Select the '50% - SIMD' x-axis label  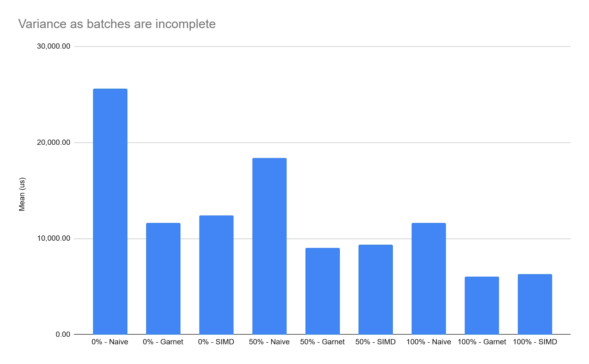tap(375, 342)
